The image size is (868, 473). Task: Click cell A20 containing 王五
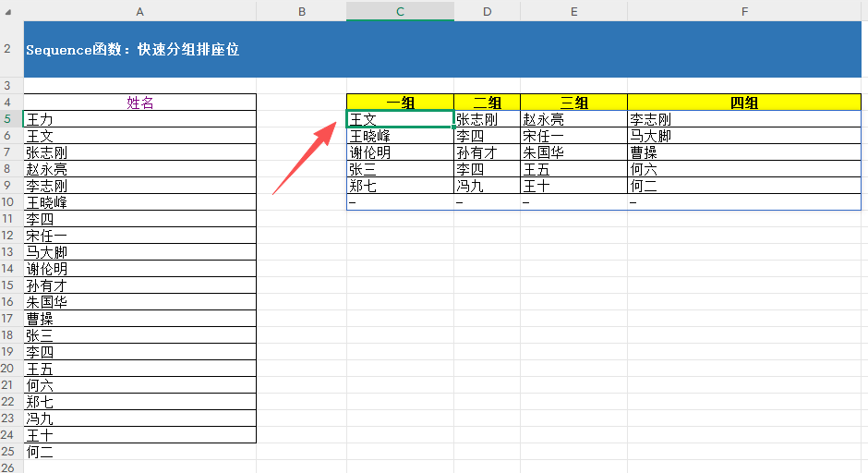[140, 369]
